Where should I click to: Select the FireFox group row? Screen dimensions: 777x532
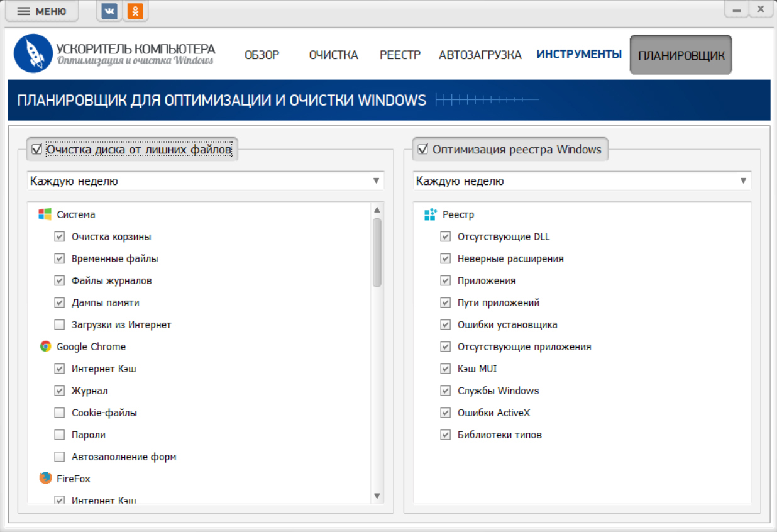199,479
